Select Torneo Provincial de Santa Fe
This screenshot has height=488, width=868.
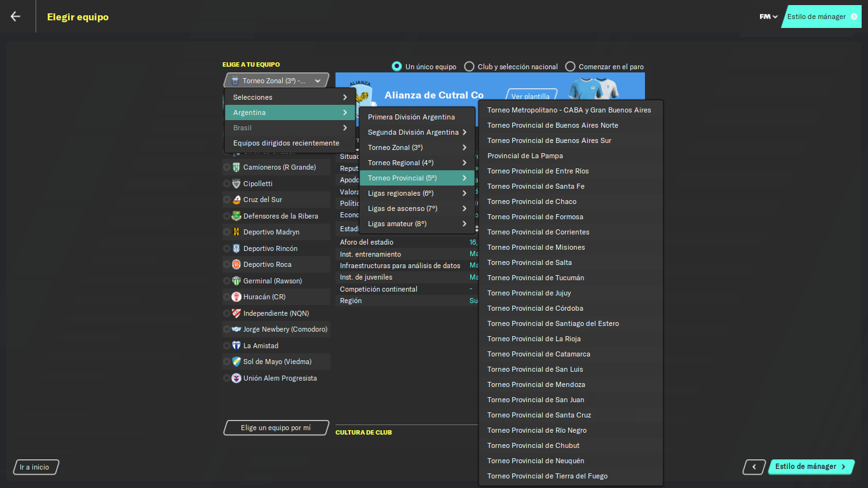[x=571, y=186]
